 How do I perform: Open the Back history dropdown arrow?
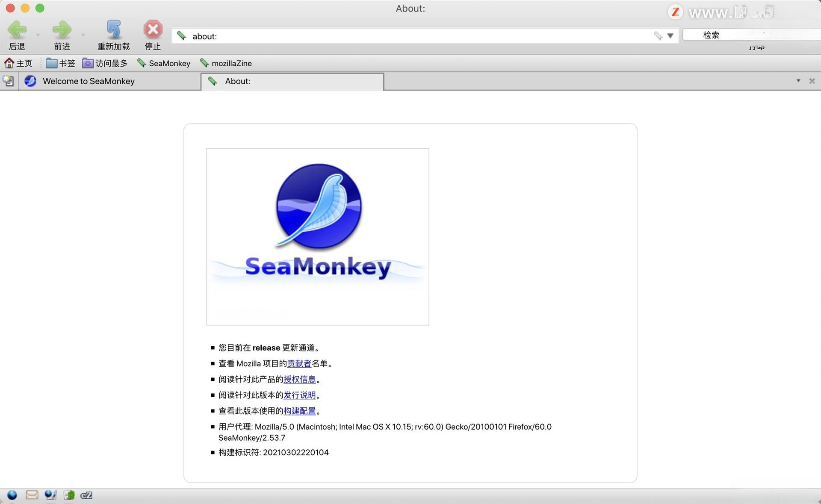click(38, 35)
